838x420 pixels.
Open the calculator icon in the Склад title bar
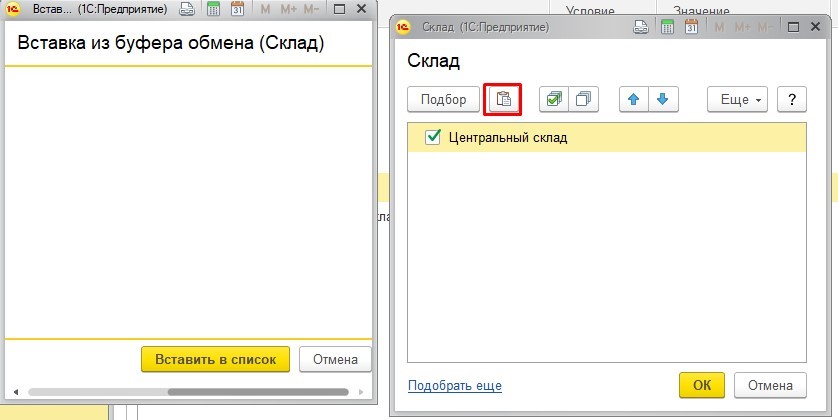point(668,27)
